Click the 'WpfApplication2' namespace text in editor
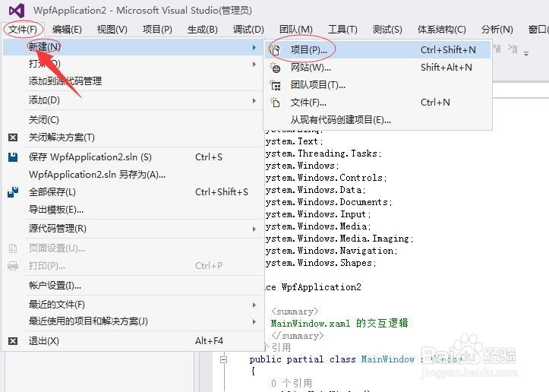The width and height of the screenshot is (549, 392). (x=321, y=287)
